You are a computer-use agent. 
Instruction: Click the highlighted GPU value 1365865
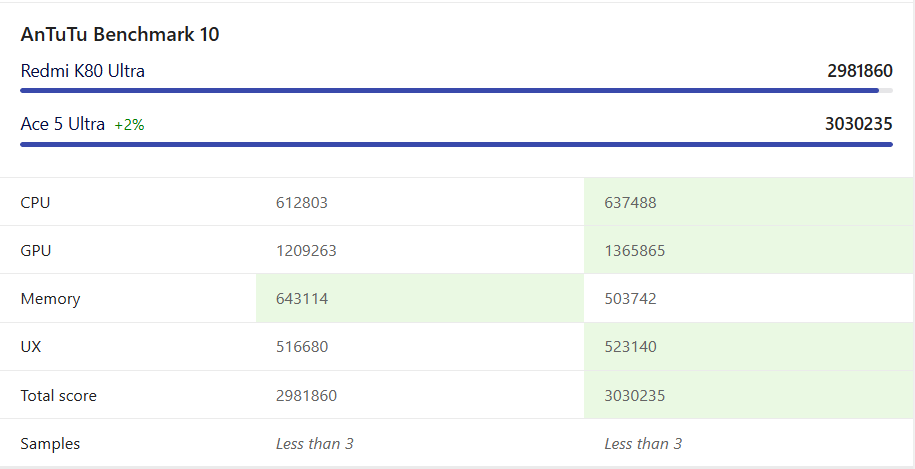coord(634,251)
